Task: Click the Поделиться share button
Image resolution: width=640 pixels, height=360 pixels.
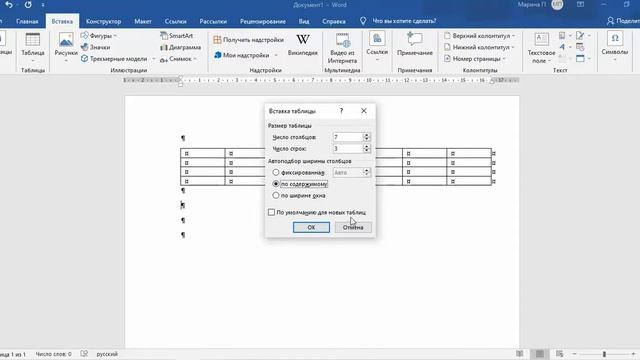Action: point(623,21)
